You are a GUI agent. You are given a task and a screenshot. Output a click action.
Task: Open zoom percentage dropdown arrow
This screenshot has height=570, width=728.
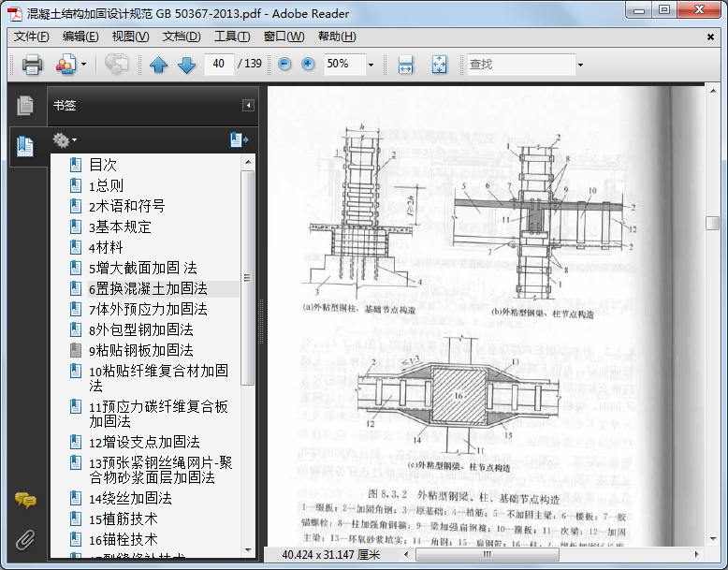click(x=371, y=65)
